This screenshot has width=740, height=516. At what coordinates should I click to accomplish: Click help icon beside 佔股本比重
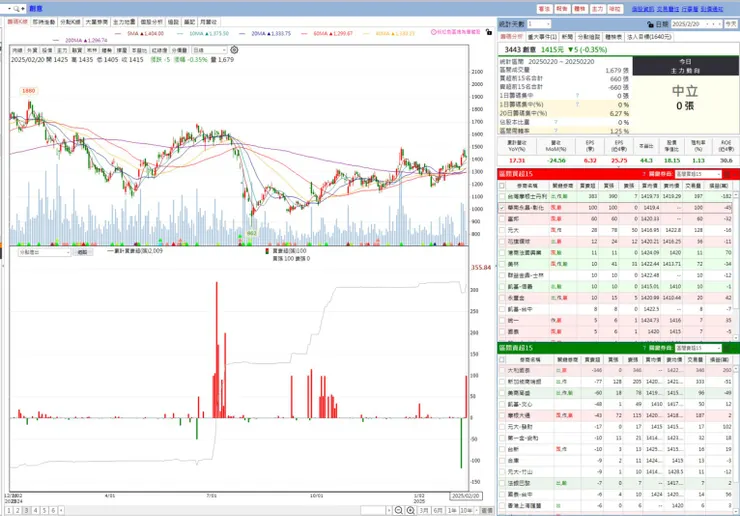coord(555,122)
